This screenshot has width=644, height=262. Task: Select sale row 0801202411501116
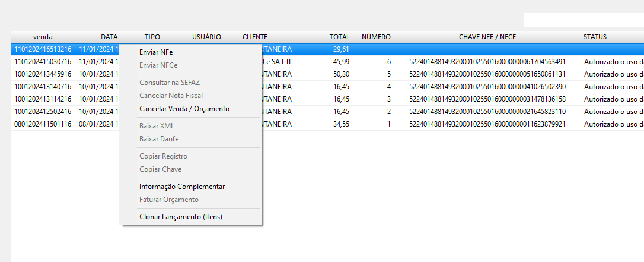click(x=43, y=124)
